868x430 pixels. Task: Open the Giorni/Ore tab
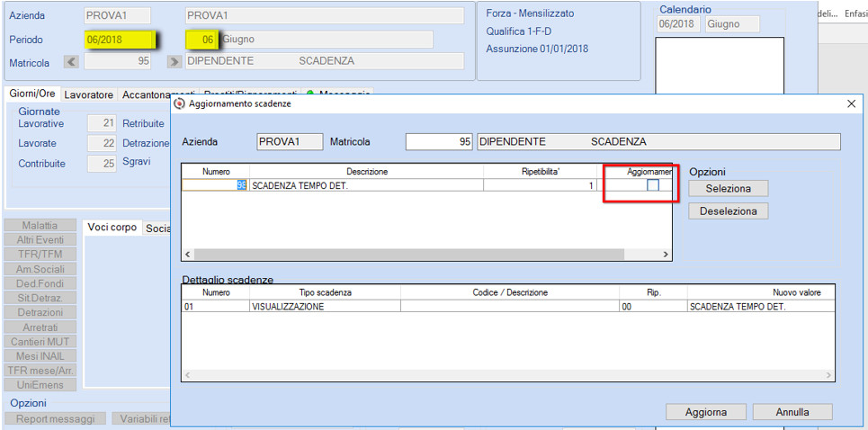[32, 94]
